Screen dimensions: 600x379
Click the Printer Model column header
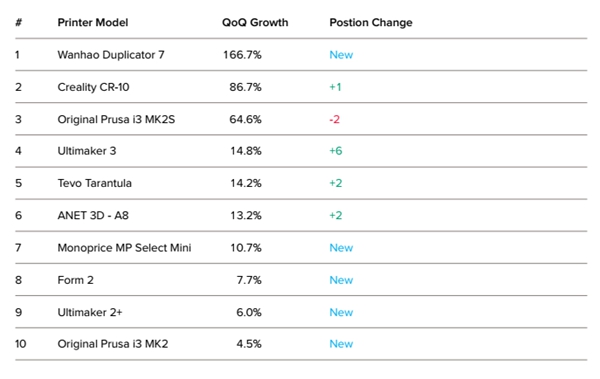(93, 23)
